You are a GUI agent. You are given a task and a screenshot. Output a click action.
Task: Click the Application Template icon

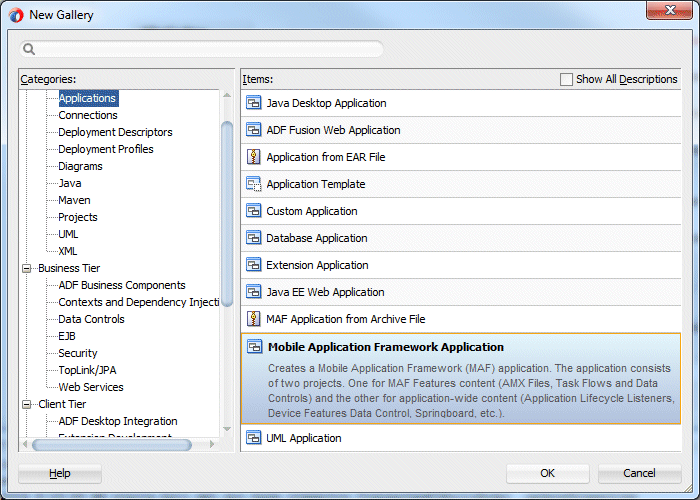tap(254, 184)
